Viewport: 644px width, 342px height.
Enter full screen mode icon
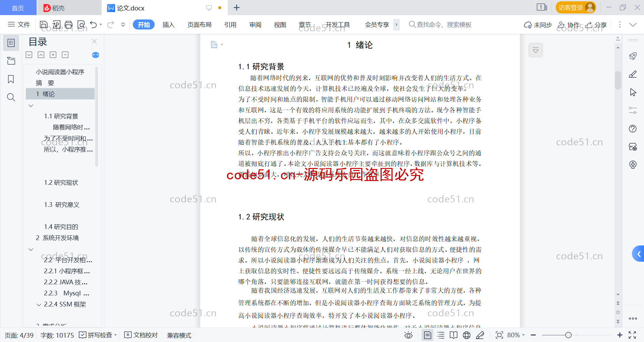[632, 335]
